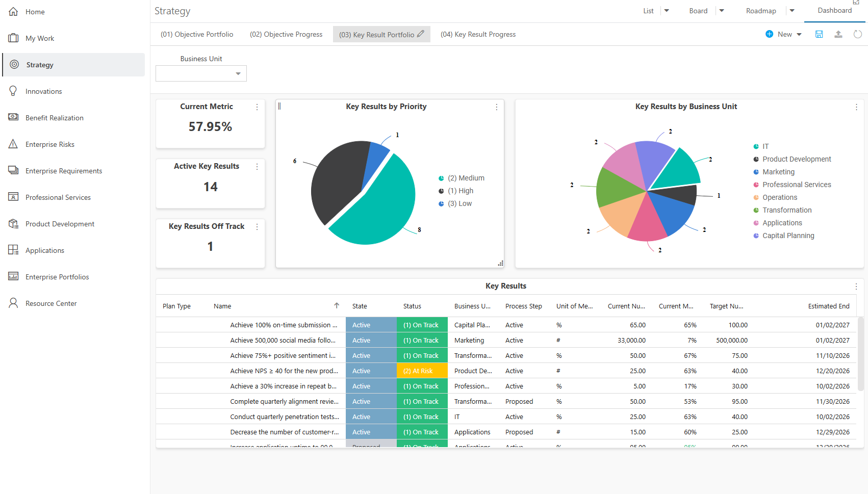Open Innovations lightbulb icon

(13, 91)
